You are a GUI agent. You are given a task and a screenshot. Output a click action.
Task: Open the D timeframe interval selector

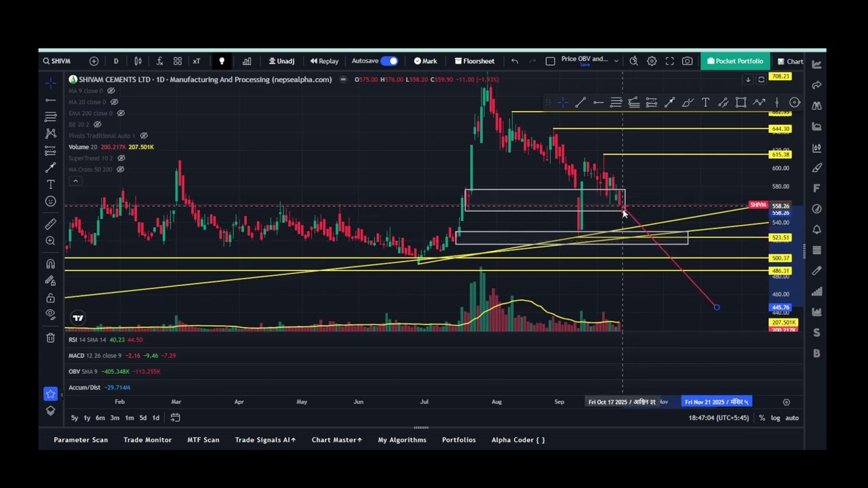tap(116, 61)
